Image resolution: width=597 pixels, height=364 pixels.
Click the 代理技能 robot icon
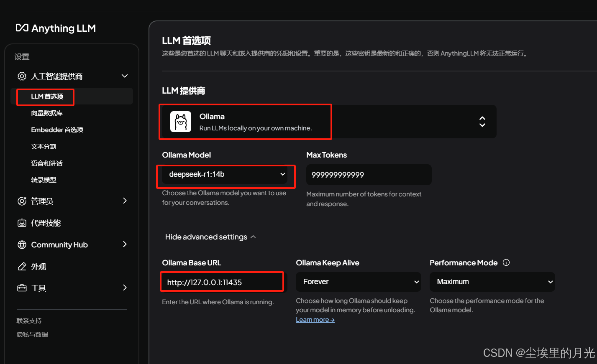(x=22, y=223)
